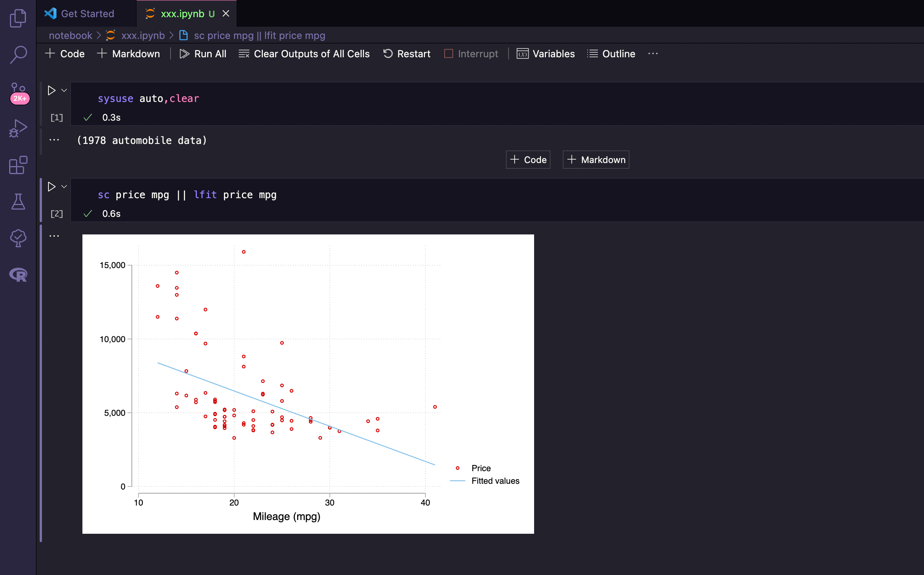924x575 pixels.
Task: Execute the sc price mpg cell
Action: (52, 187)
